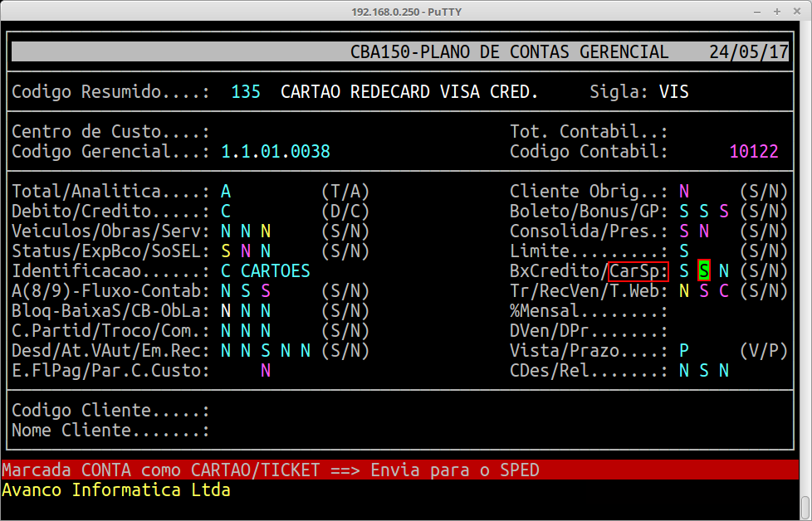
Task: Click the Codigo Resumido value 135
Action: (246, 91)
